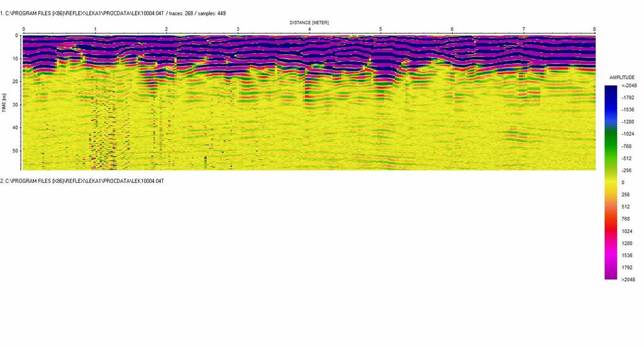Screen dimensions: 644x347
Task: Click the <-2048 amplitude legend label
Action: [x=628, y=85]
